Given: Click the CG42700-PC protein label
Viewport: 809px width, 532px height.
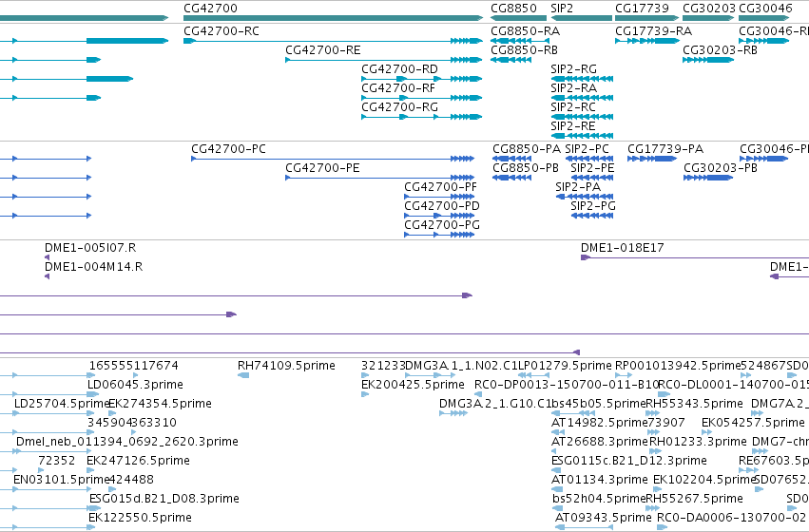Looking at the screenshot, I should (228, 149).
